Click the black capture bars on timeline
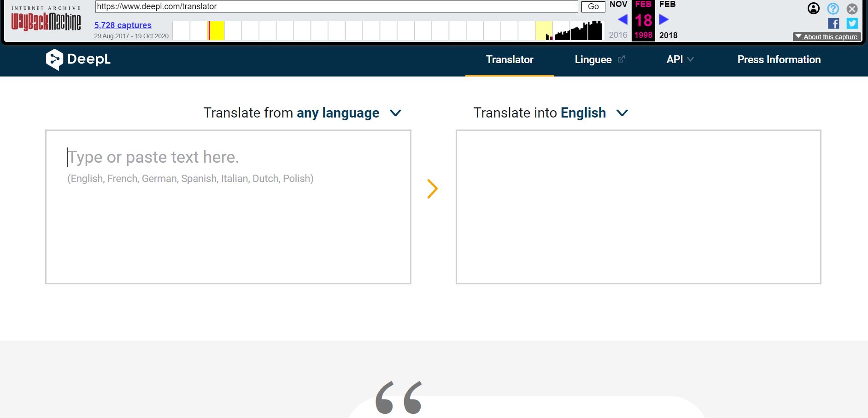868x418 pixels. tap(578, 31)
